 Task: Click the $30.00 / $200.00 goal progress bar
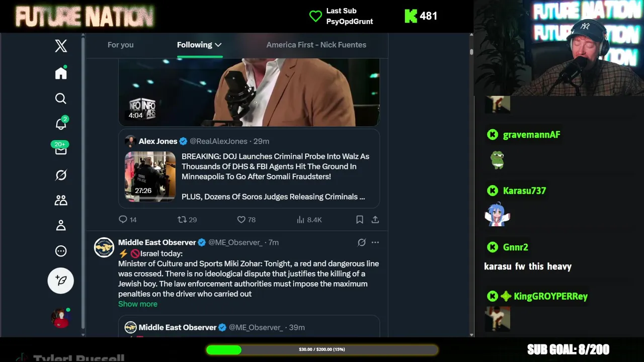(x=322, y=349)
